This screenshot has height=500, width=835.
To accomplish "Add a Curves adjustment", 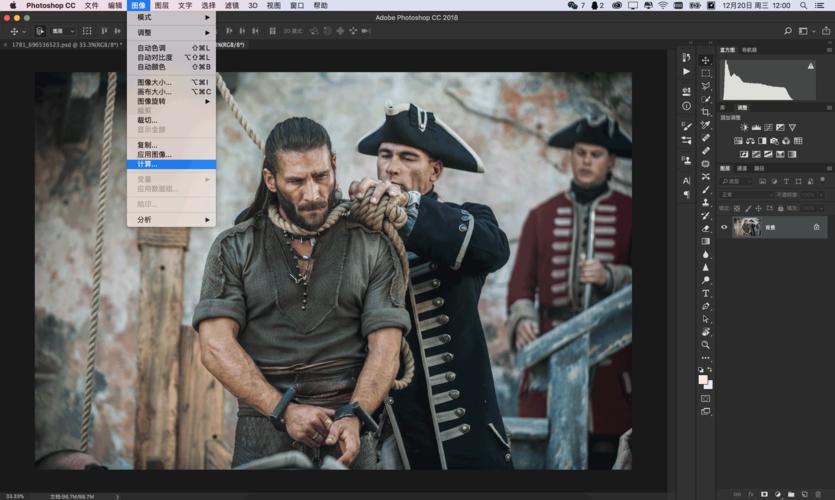I will pos(768,127).
